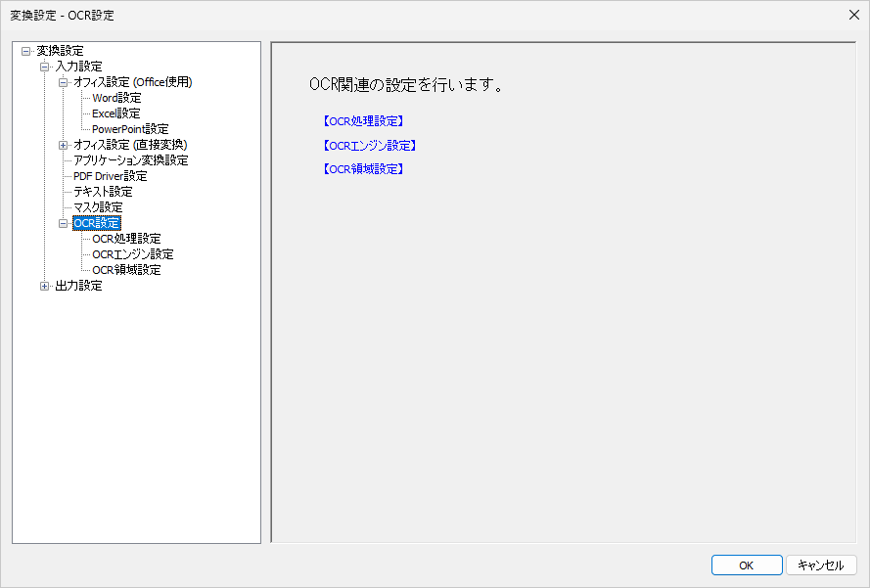Collapse the 入力設定 tree node
870x588 pixels.
(44, 66)
